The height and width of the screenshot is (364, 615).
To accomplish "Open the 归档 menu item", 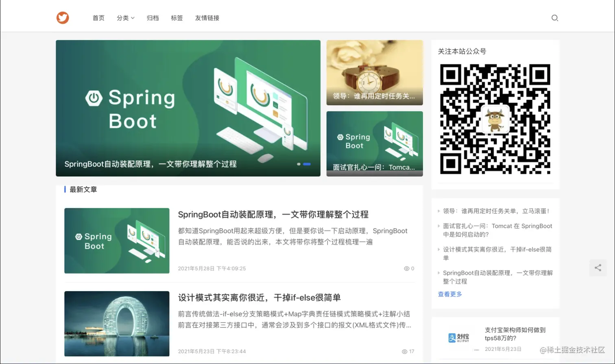I will point(153,18).
